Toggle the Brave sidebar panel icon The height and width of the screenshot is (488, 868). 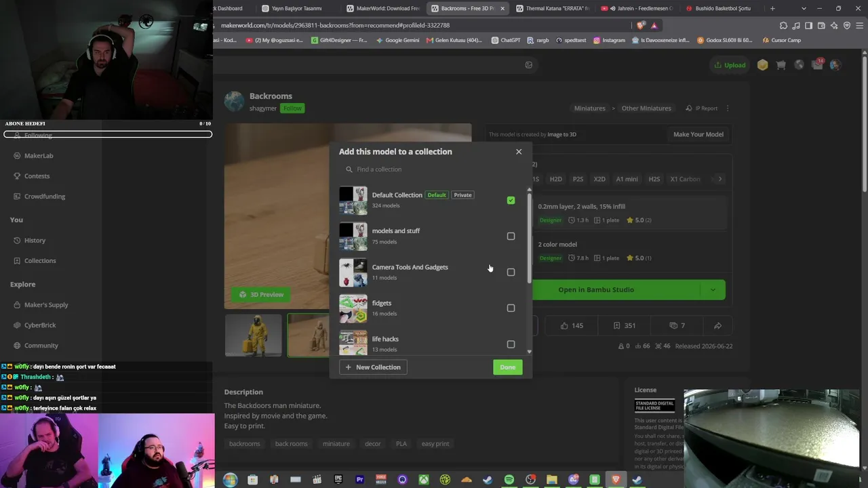[809, 26]
